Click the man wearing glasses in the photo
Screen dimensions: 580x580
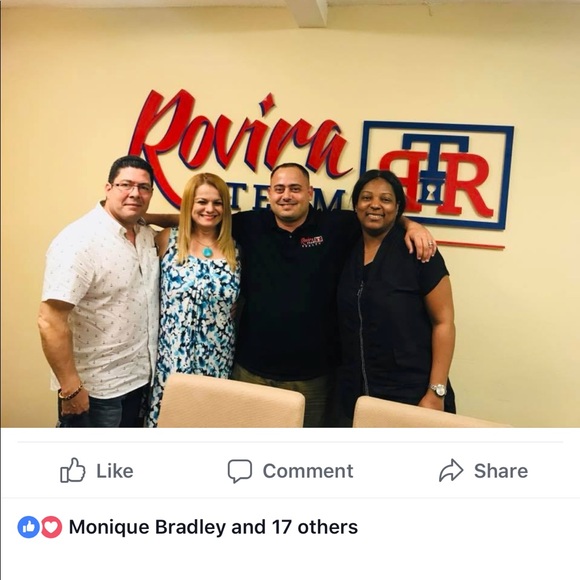[102, 292]
